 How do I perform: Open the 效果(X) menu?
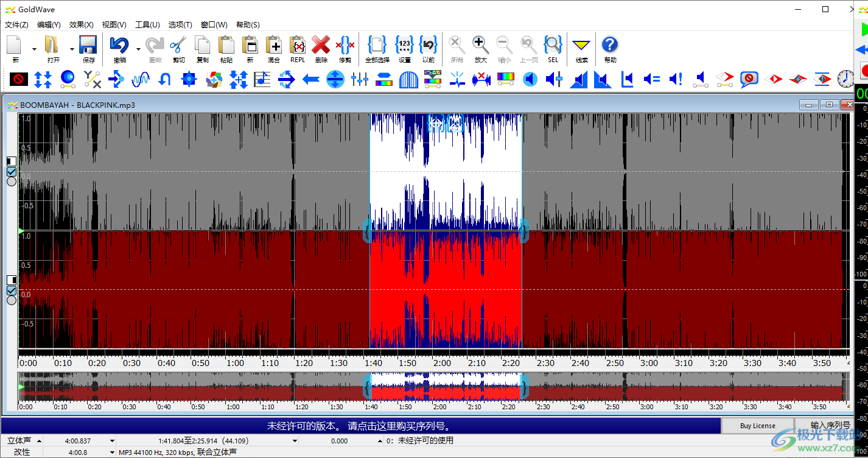(x=81, y=25)
